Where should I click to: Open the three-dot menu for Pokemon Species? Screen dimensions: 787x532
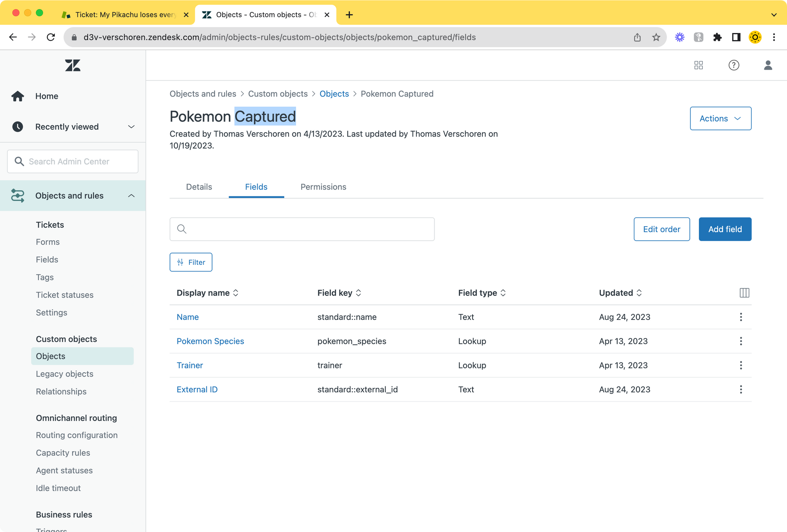coord(741,341)
